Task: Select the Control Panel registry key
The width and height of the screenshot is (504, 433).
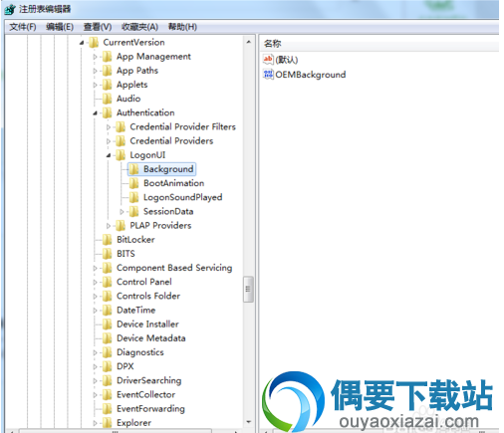Action: pyautogui.click(x=144, y=282)
